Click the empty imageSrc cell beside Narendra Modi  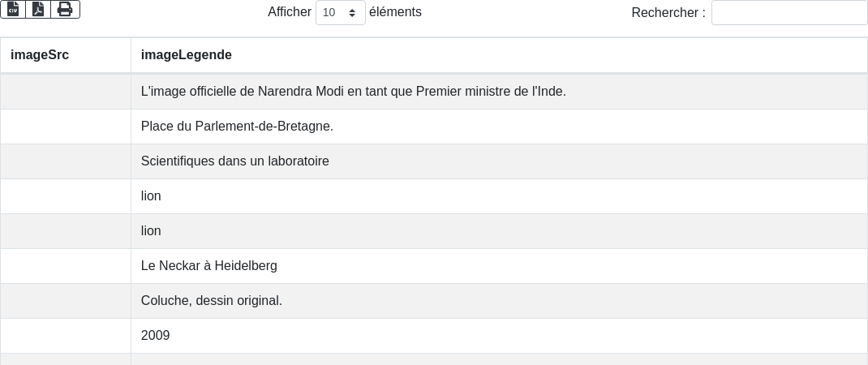click(x=66, y=92)
